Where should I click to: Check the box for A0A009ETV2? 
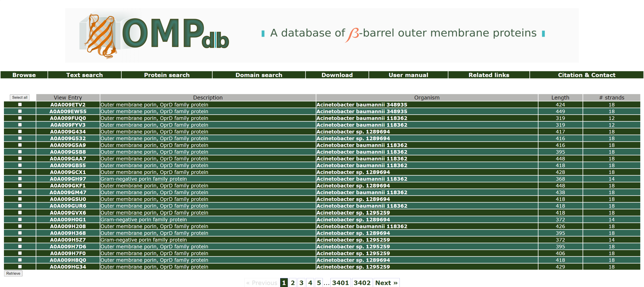coord(20,105)
